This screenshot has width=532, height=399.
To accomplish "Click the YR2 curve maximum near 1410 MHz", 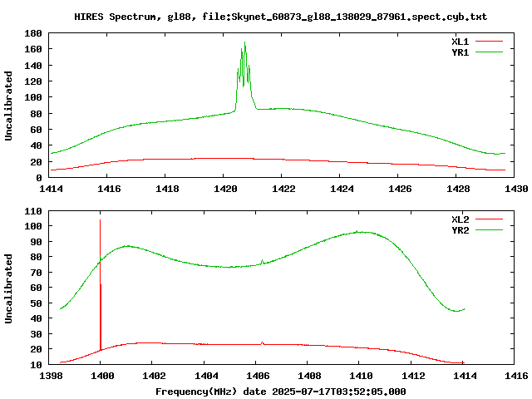I will click(x=357, y=232).
